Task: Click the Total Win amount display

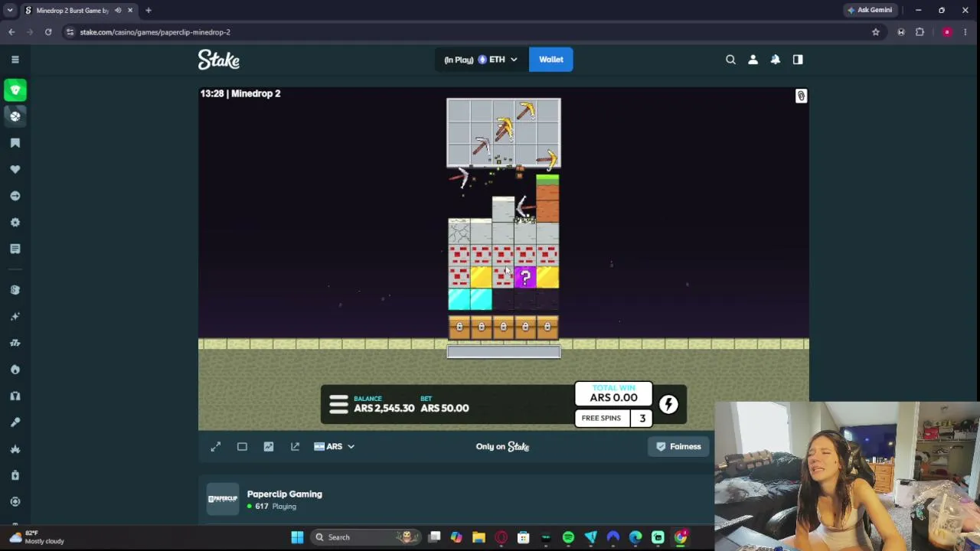Action: [614, 393]
